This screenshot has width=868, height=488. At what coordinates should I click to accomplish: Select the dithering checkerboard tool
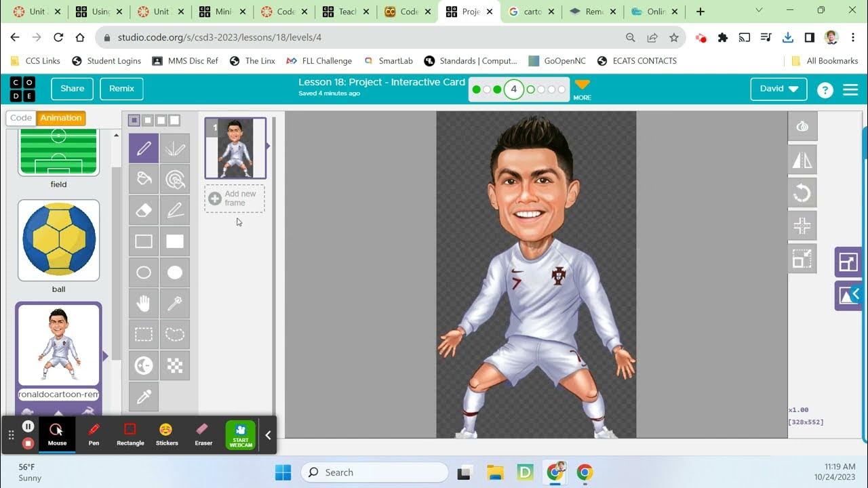(x=175, y=365)
